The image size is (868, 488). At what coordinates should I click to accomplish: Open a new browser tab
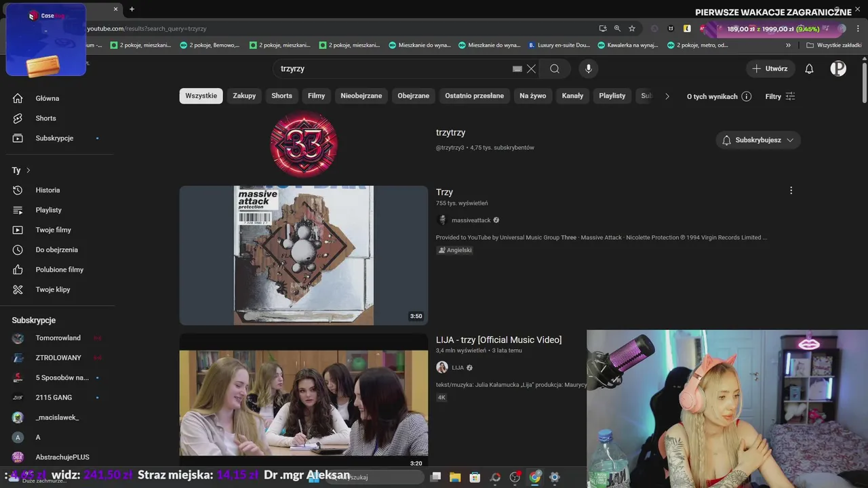click(132, 9)
